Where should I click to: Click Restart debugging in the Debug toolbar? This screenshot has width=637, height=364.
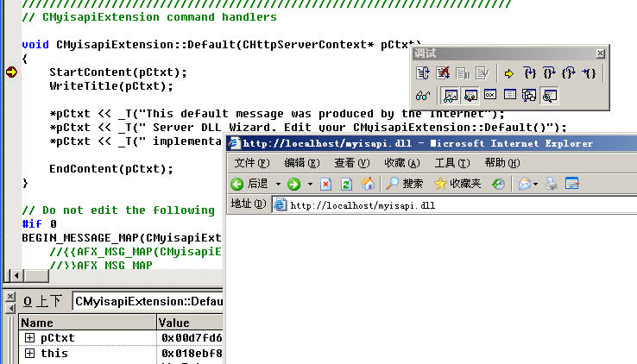point(422,73)
